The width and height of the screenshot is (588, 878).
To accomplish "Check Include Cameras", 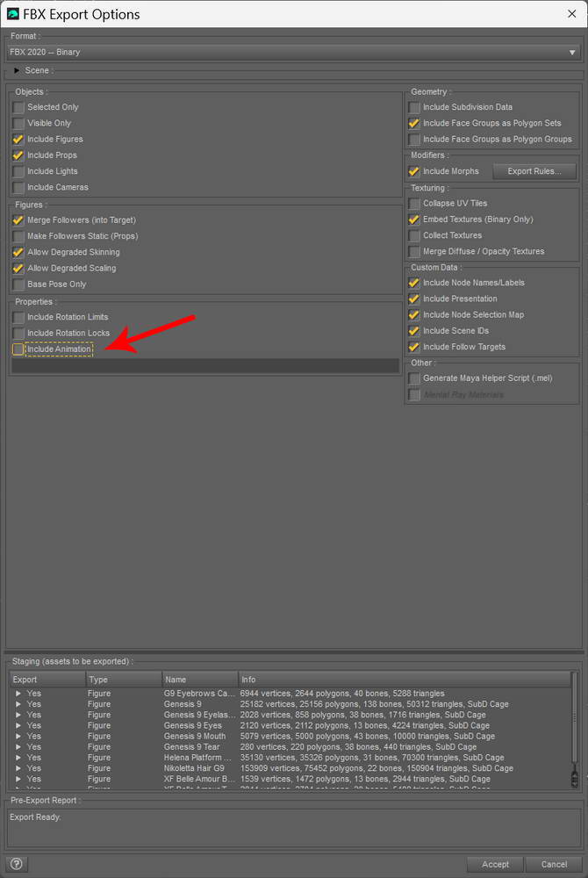I will click(18, 187).
